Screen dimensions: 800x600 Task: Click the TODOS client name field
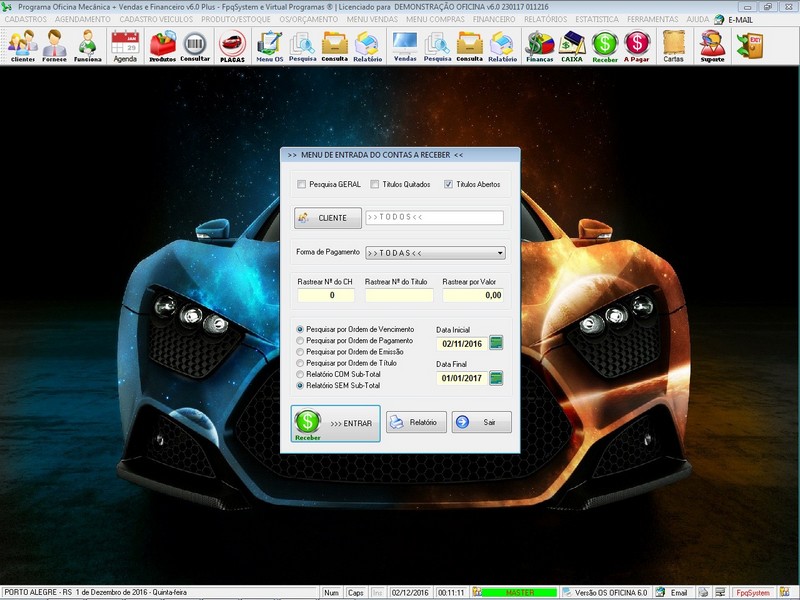click(x=434, y=217)
